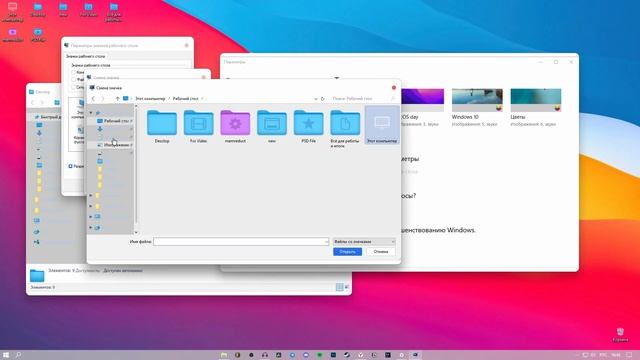Open the 'Значки рабочего стола' tab
Image resolution: width=640 pixels, height=360 pixels.
pos(85,56)
